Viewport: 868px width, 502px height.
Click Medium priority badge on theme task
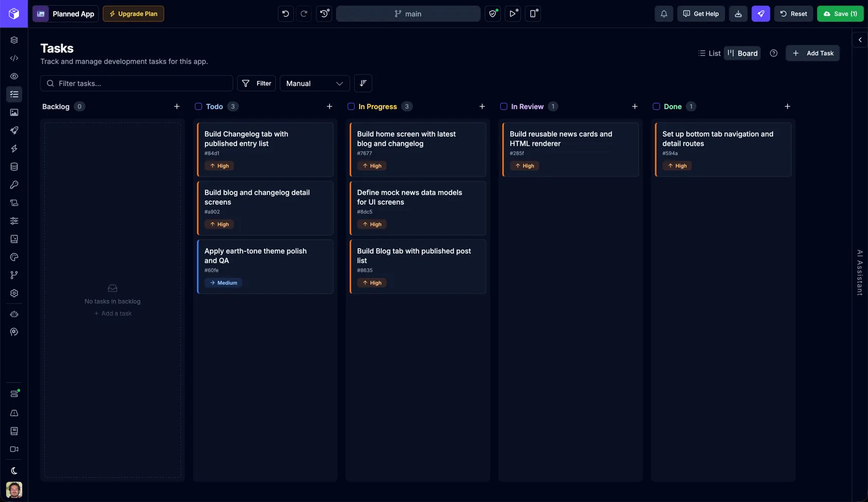tap(224, 283)
